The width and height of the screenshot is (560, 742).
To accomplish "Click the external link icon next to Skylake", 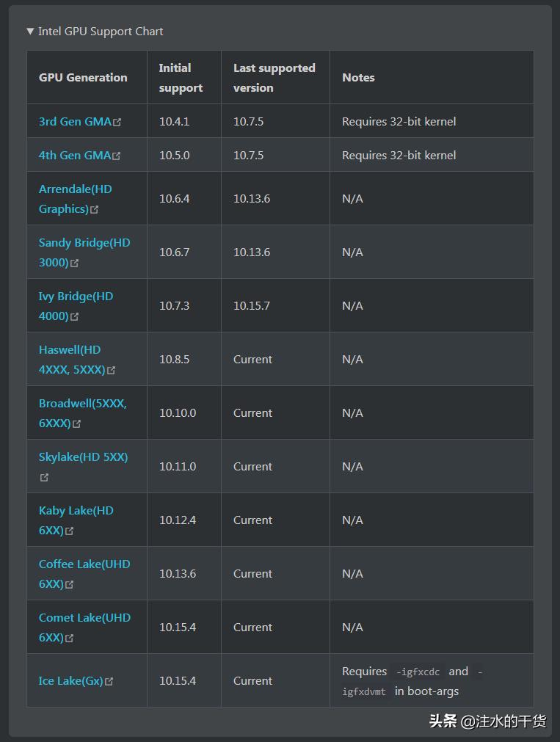I will coord(44,476).
